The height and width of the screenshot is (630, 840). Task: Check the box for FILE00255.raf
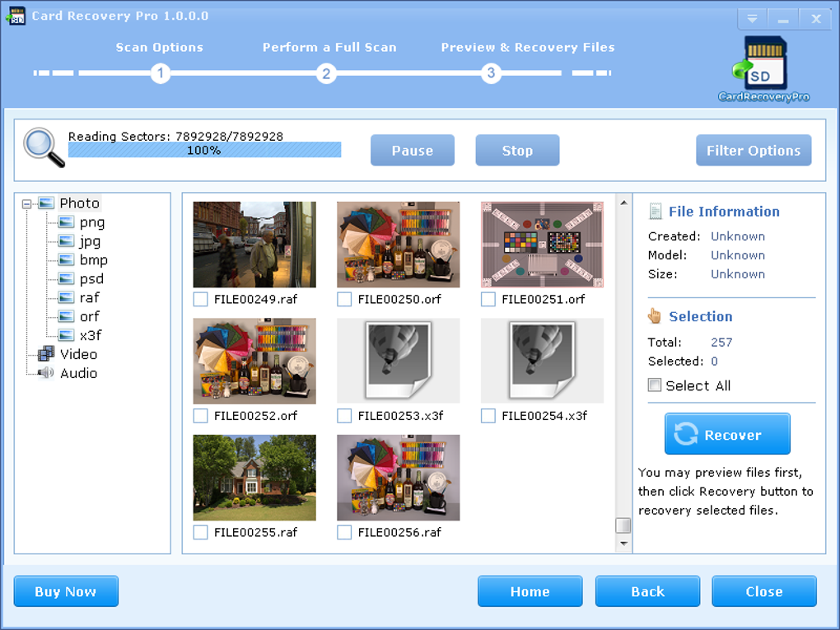click(x=200, y=532)
